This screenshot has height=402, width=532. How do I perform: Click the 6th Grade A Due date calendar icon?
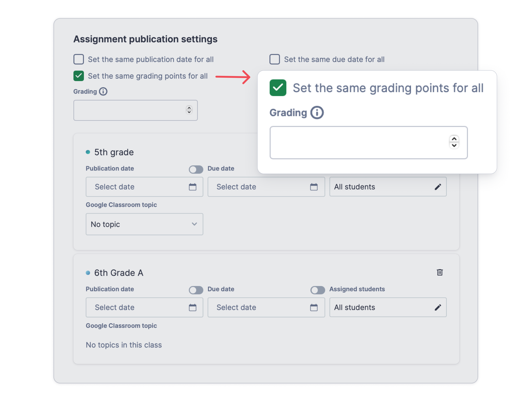click(314, 308)
